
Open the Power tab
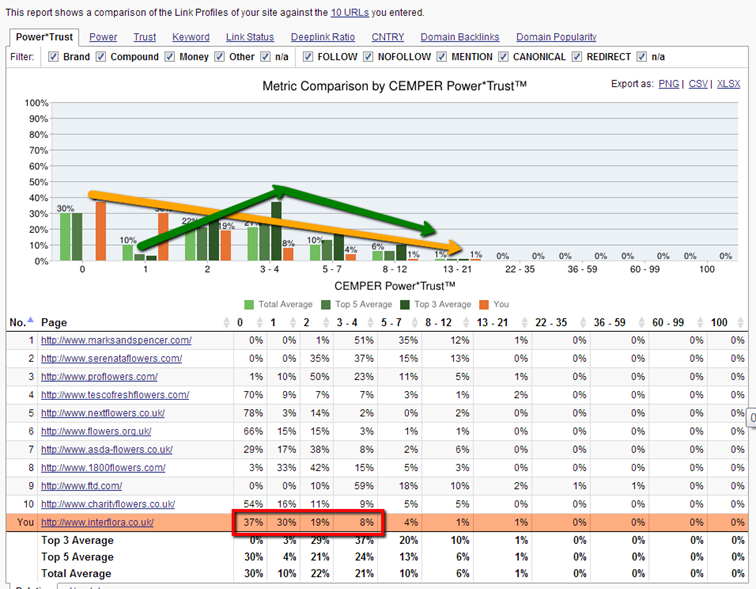point(103,37)
